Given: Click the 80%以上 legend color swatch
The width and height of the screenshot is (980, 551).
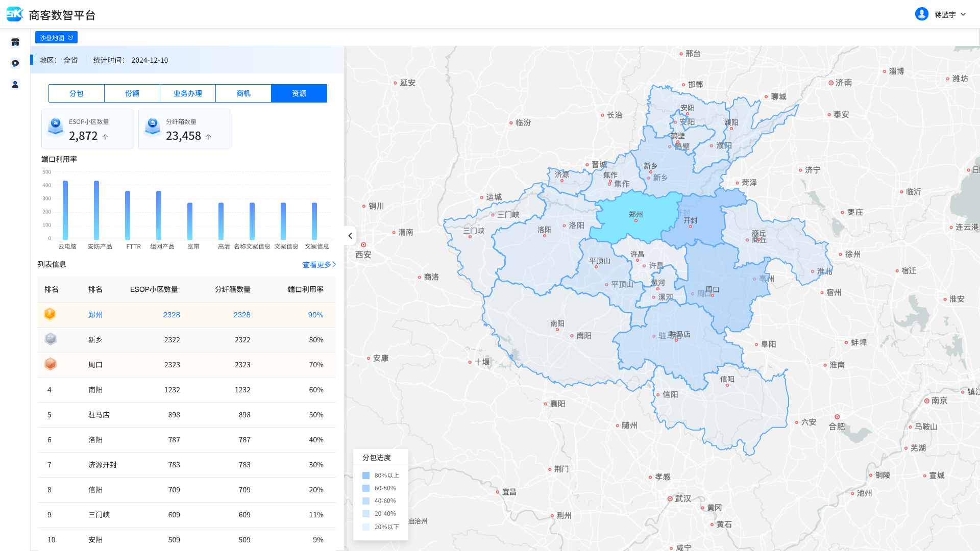Looking at the screenshot, I should click(366, 475).
